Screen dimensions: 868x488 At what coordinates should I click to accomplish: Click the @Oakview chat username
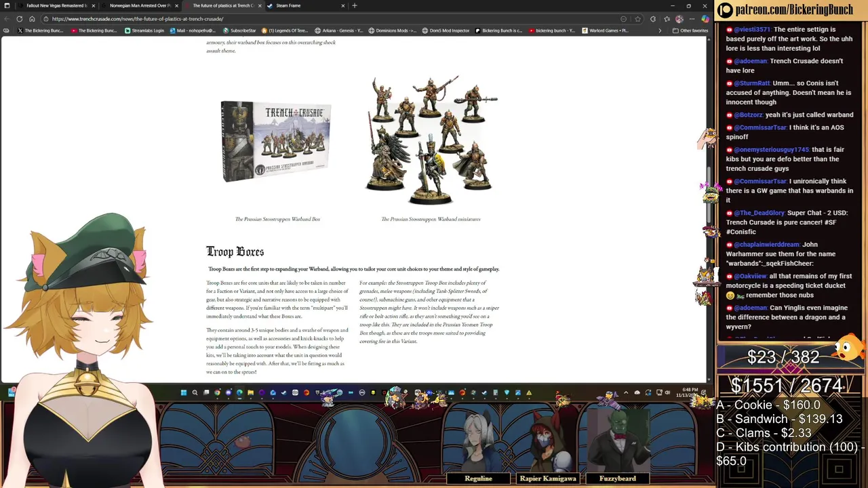click(x=750, y=276)
